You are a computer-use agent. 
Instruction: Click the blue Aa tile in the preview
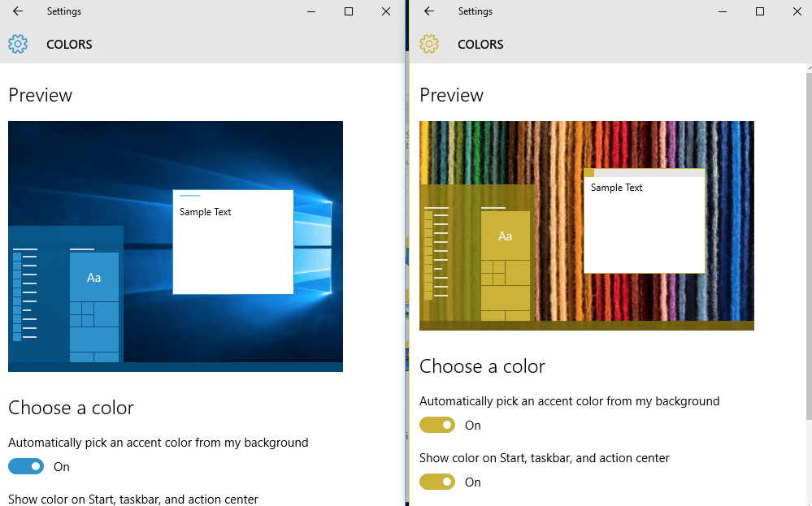[x=94, y=277]
